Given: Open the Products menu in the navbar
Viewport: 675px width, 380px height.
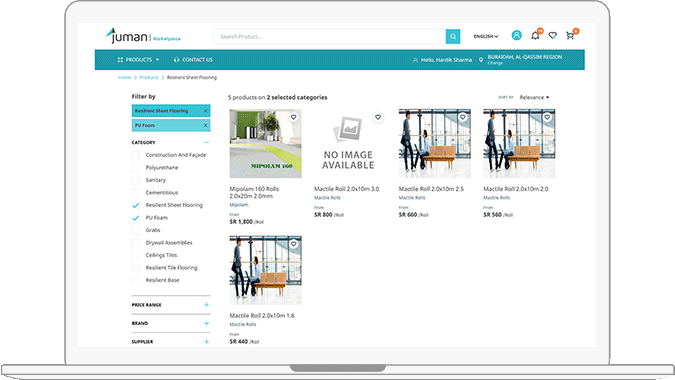Looking at the screenshot, I should (x=138, y=60).
